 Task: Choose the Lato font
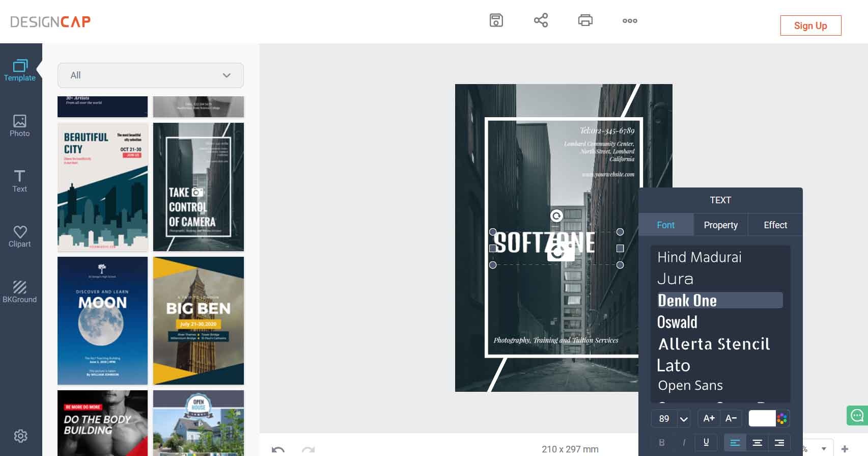tap(674, 365)
